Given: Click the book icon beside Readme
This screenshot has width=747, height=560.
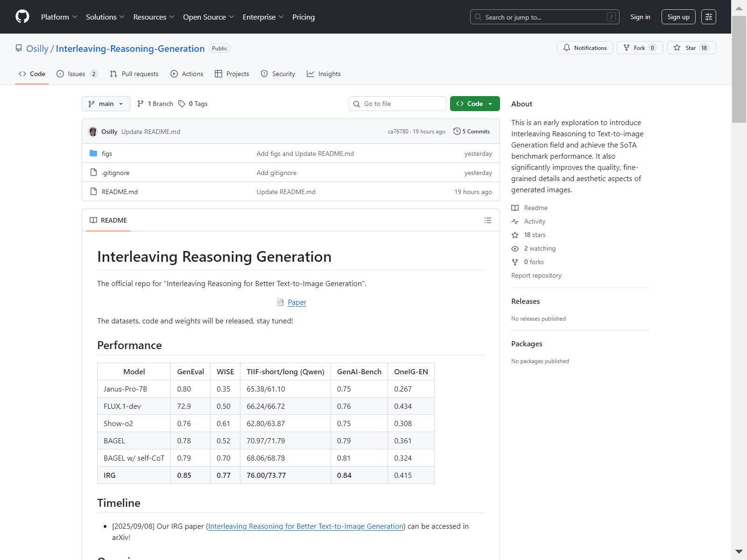Looking at the screenshot, I should click(x=515, y=208).
